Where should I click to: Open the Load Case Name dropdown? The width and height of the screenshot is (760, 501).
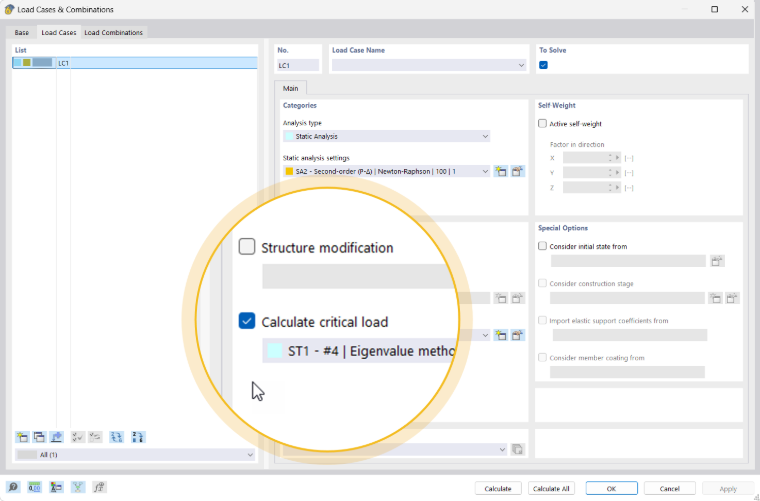click(x=521, y=65)
